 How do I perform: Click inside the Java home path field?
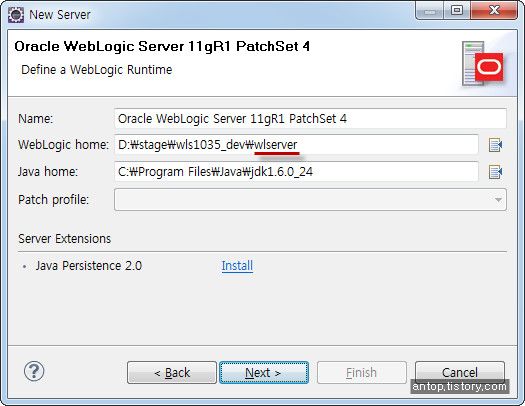[x=296, y=172]
